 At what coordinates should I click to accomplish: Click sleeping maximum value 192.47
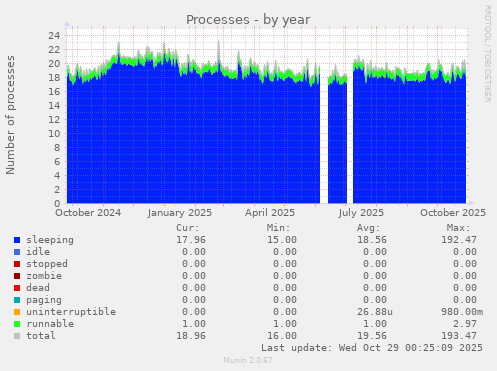[x=459, y=240]
